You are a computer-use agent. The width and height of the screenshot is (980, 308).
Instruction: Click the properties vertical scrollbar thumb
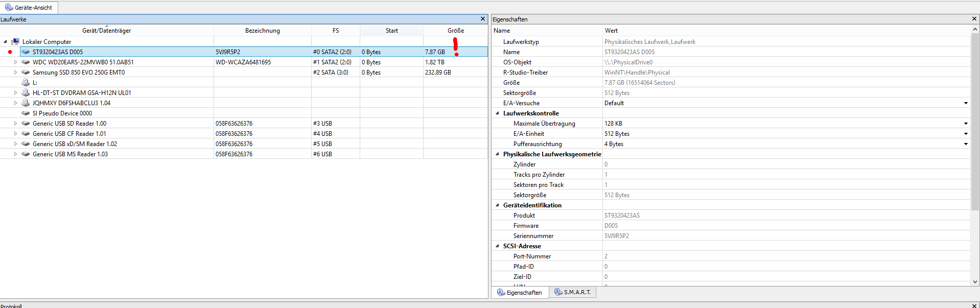pos(975,122)
